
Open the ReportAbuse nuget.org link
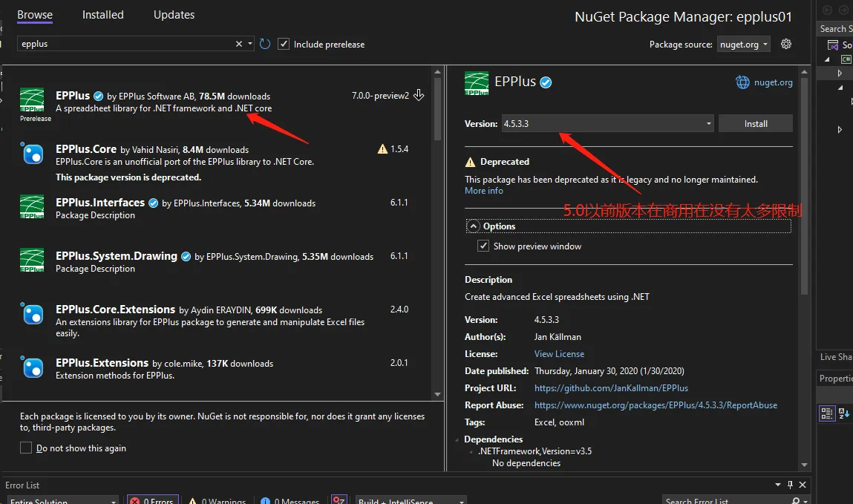[x=656, y=405]
